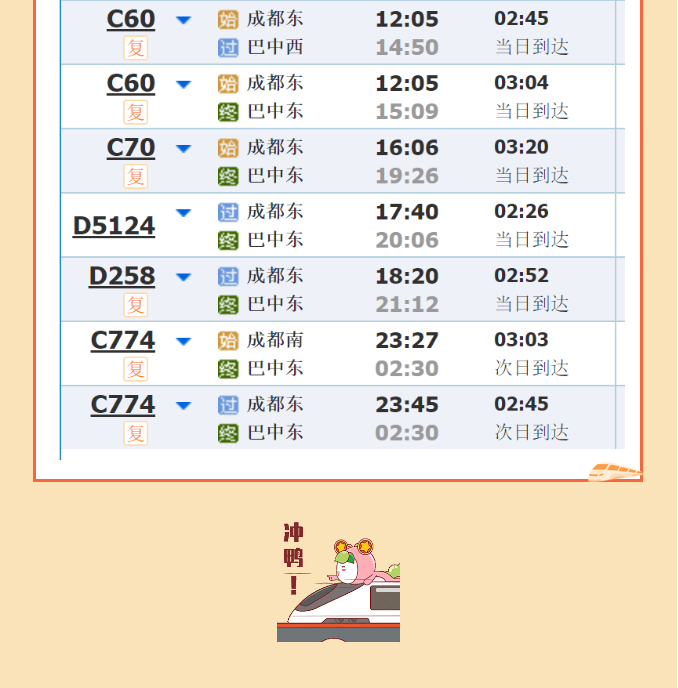This screenshot has width=678, height=688.
Task: Click the 冲鸭 cartoon train sticker
Action: [x=338, y=582]
